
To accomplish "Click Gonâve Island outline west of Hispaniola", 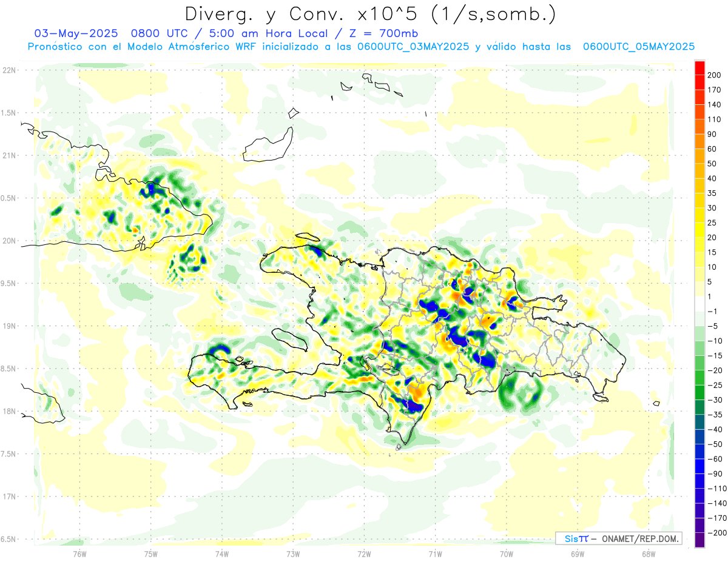I will 291,339.
